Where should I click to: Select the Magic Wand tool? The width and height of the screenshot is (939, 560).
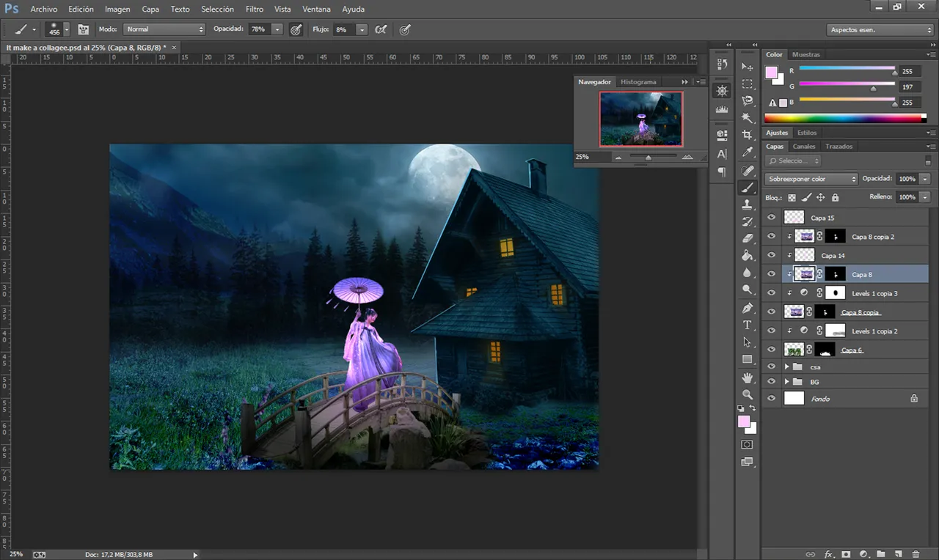click(x=748, y=118)
